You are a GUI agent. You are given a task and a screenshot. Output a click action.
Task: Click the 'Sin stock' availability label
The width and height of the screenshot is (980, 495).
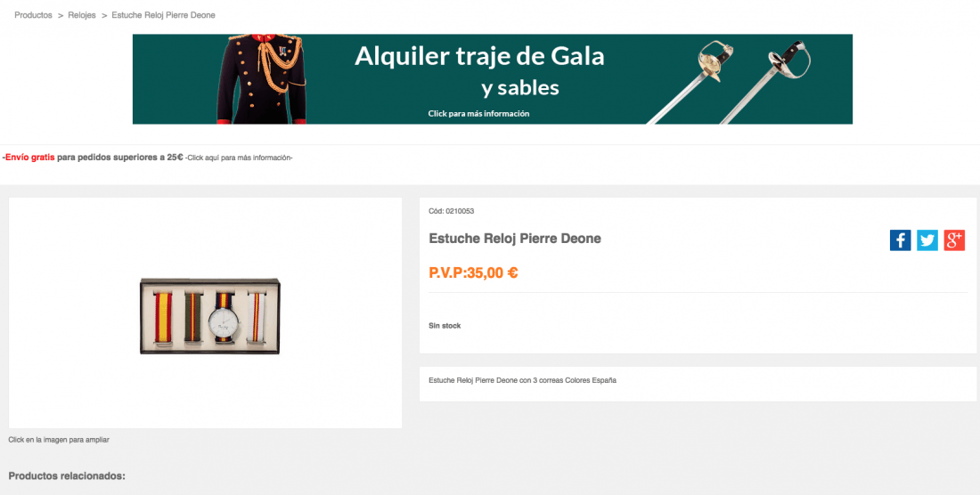(445, 326)
